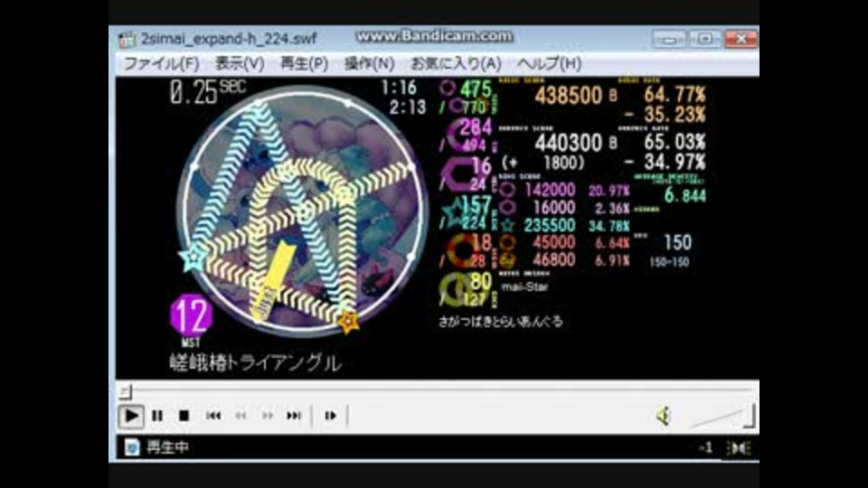Close the player window
This screenshot has height=488, width=868.
click(741, 39)
